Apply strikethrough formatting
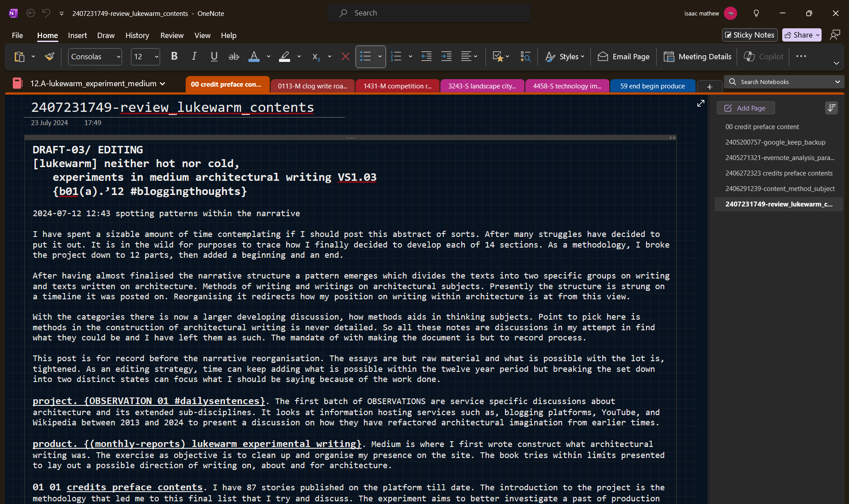The height and width of the screenshot is (504, 849). click(x=233, y=57)
